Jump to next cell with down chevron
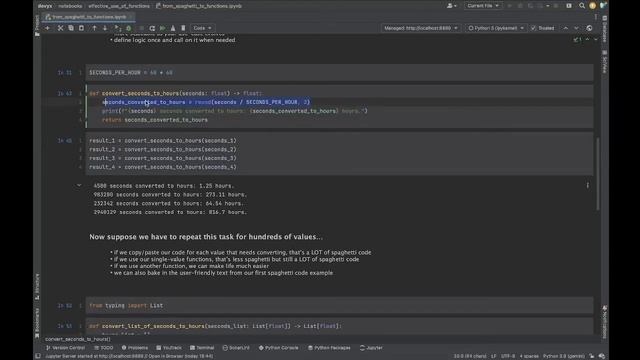The height and width of the screenshot is (360, 640). click(576, 28)
